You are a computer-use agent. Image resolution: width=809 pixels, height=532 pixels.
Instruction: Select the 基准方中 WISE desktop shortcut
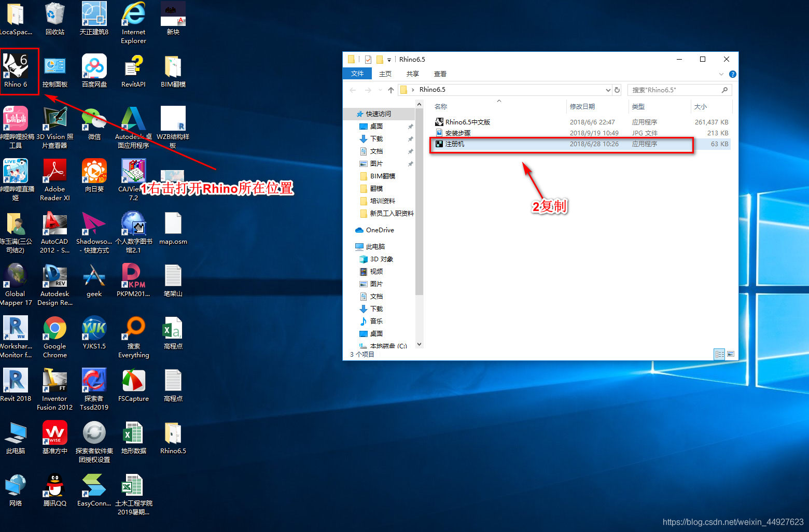(x=55, y=438)
